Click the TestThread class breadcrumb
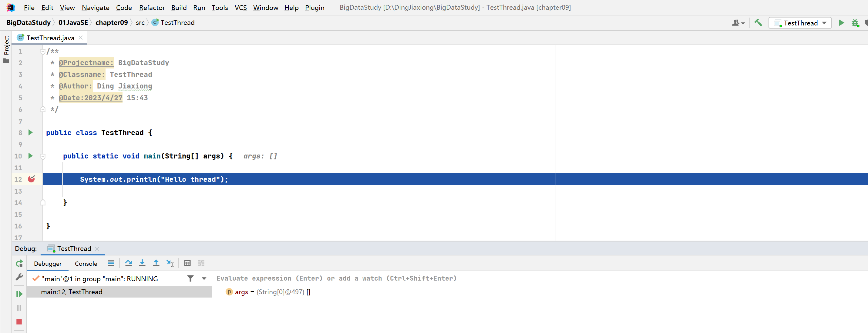The image size is (868, 333). tap(173, 22)
